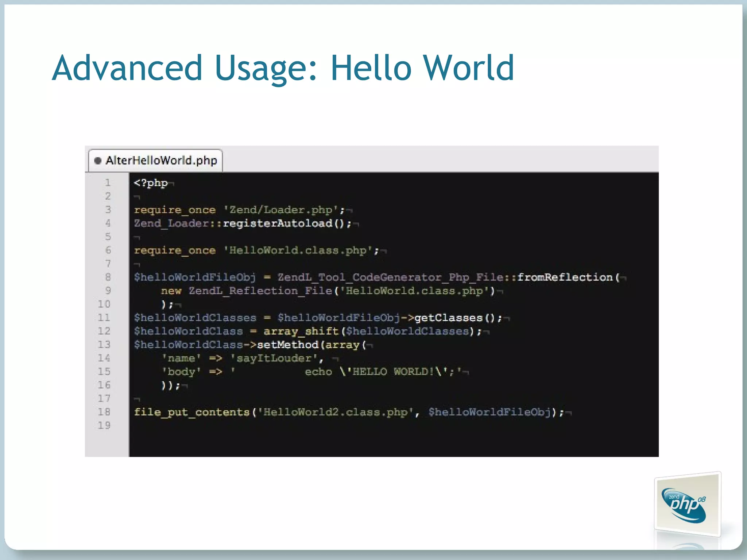The width and height of the screenshot is (747, 560).
Task: Click the '$helloWorldClasses' variable on line 11
Action: click(195, 318)
